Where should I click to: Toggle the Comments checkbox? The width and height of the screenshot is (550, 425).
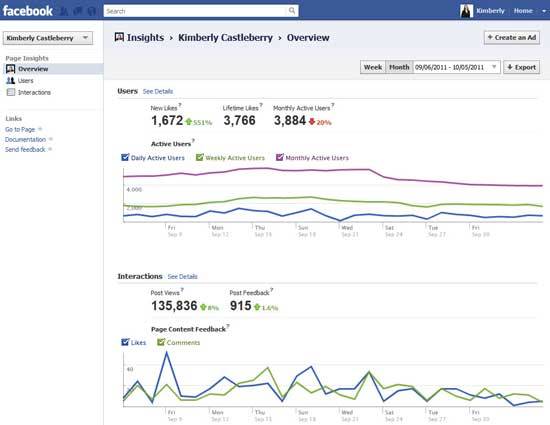161,342
